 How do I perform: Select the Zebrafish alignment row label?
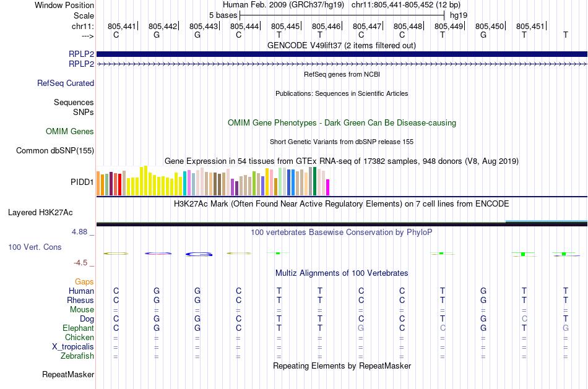pyautogui.click(x=77, y=356)
